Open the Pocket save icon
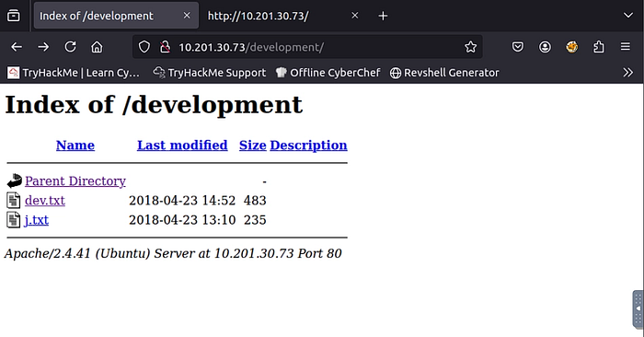The width and height of the screenshot is (644, 337). (517, 47)
